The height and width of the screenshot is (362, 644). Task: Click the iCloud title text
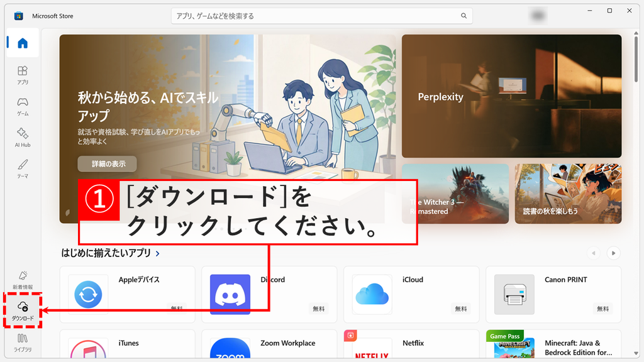point(413,280)
